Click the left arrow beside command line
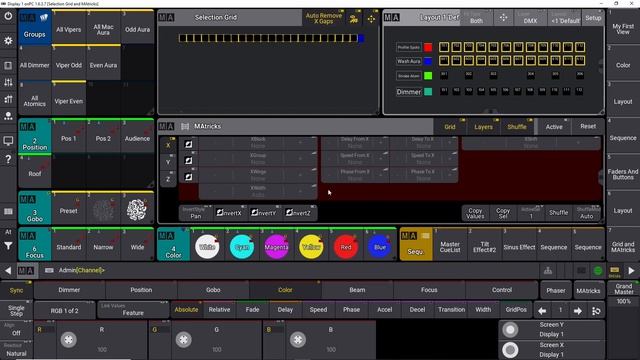 8,270
